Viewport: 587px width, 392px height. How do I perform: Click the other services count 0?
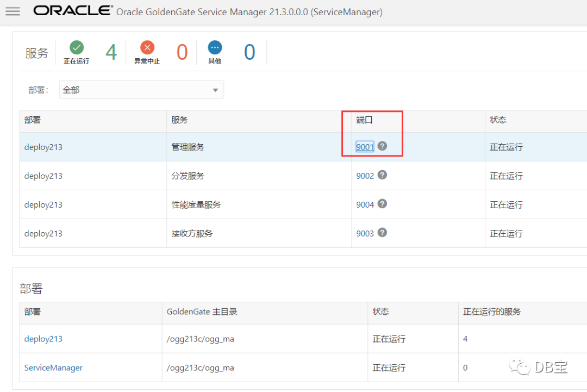click(x=249, y=52)
